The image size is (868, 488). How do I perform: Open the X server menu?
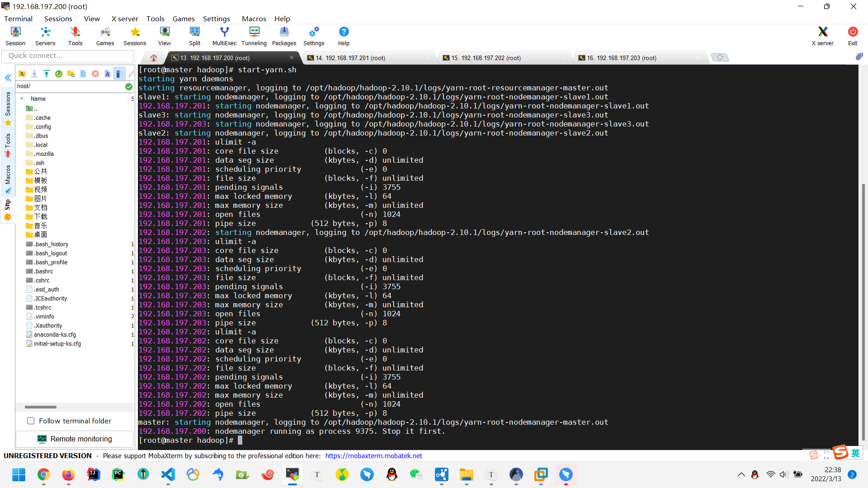[x=125, y=19]
